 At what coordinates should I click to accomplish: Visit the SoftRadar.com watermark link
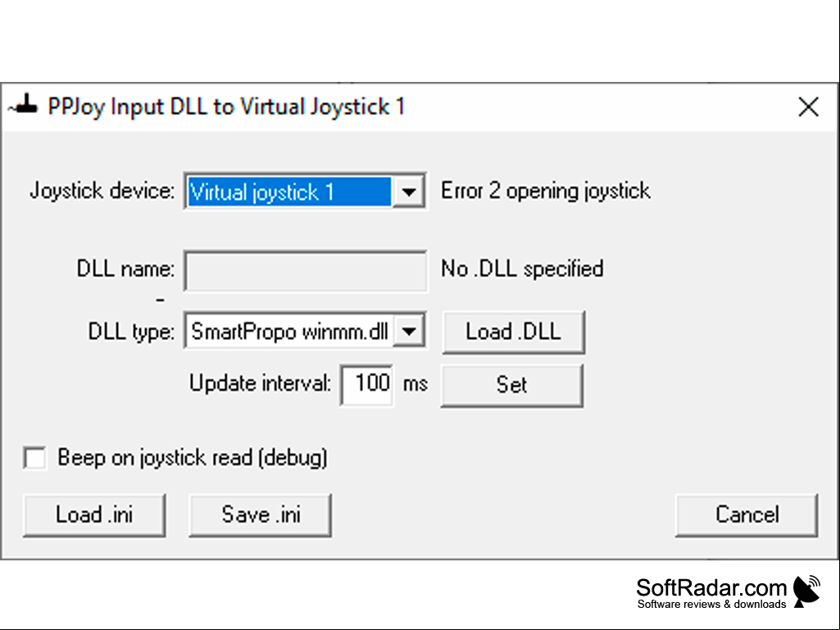711,593
